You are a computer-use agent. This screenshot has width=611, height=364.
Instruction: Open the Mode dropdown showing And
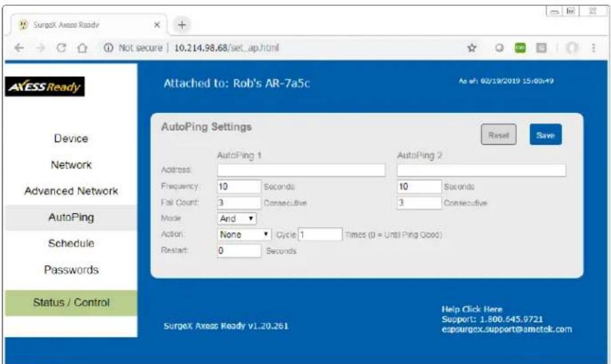(237, 219)
